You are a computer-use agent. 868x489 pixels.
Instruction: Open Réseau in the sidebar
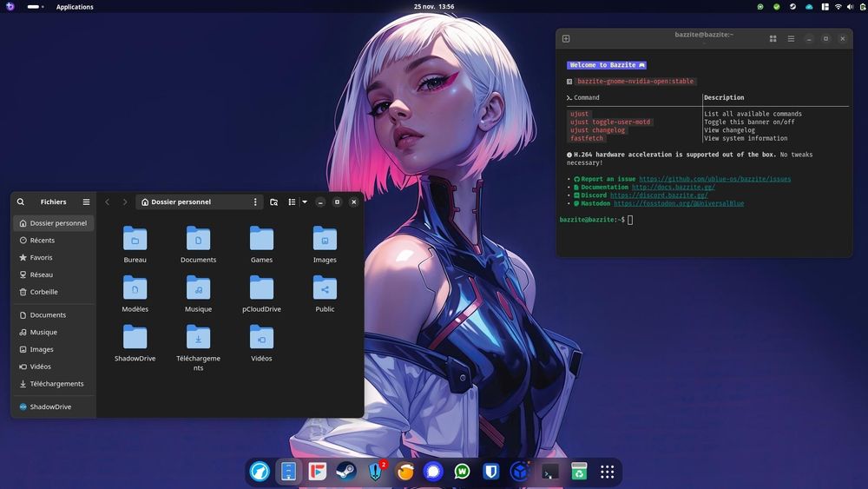[53, 274]
